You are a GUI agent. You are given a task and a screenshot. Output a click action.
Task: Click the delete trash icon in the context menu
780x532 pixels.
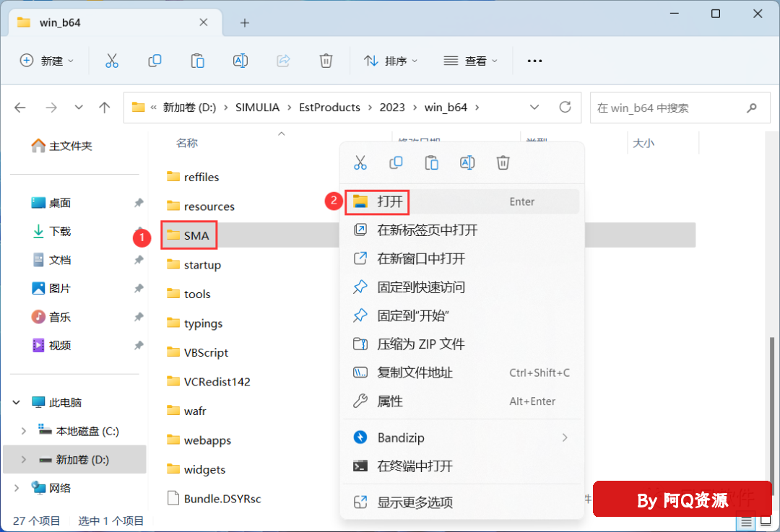pyautogui.click(x=503, y=162)
